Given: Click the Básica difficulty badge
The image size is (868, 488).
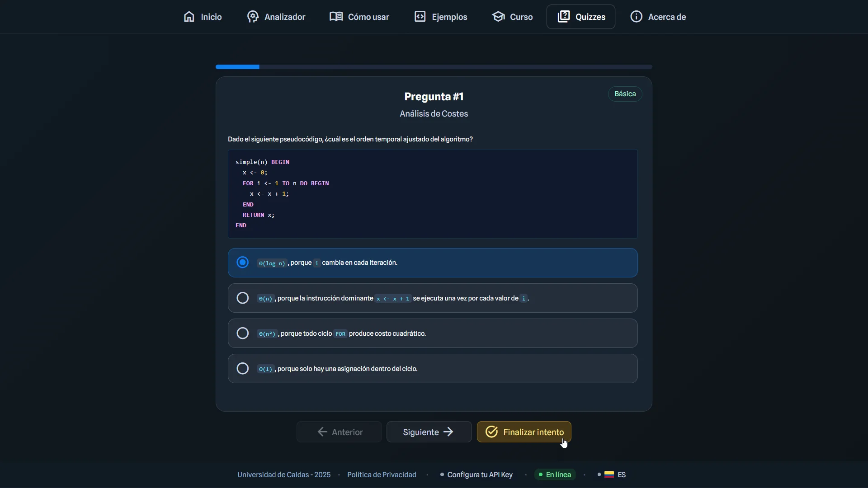Looking at the screenshot, I should coord(625,94).
